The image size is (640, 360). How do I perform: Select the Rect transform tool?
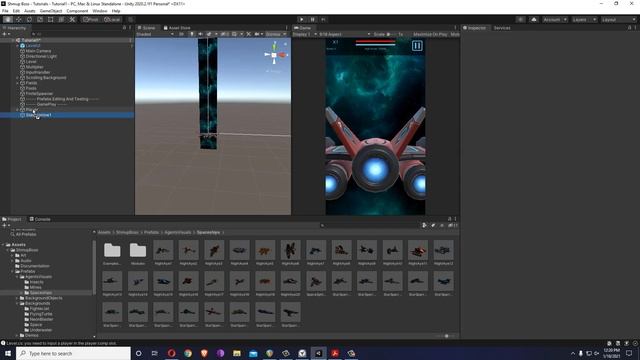tap(51, 19)
